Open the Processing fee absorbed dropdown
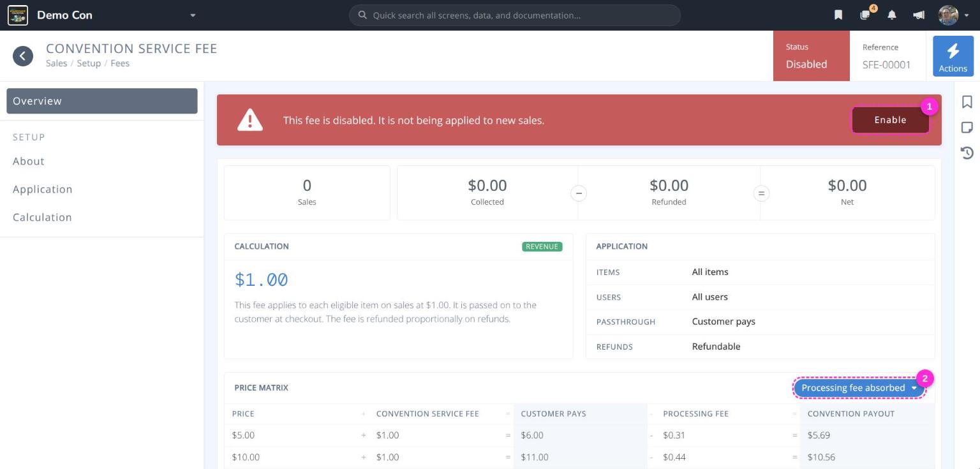This screenshot has height=469, width=980. 859,388
